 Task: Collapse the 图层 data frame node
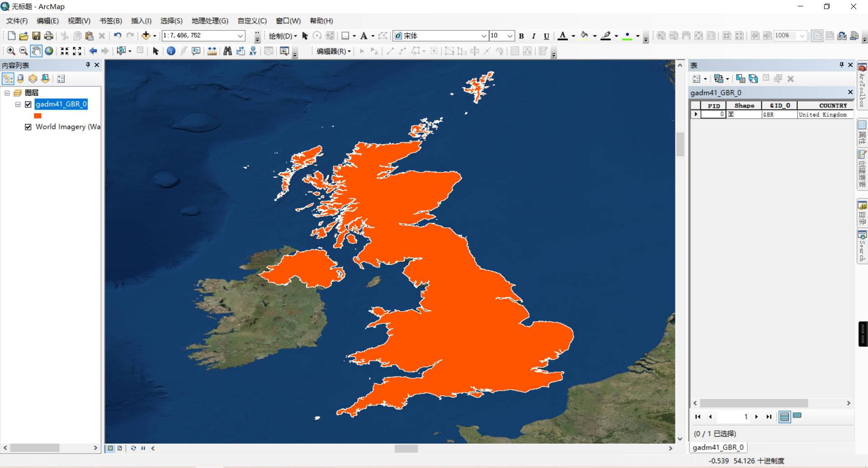[x=7, y=93]
